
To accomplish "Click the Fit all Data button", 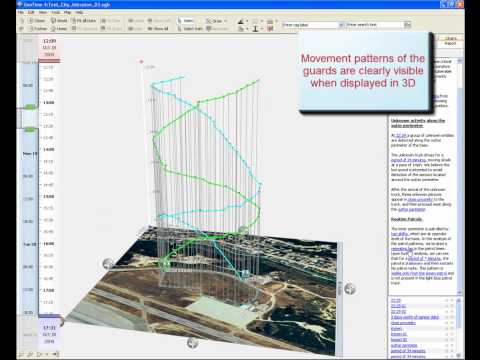I will (84, 21).
